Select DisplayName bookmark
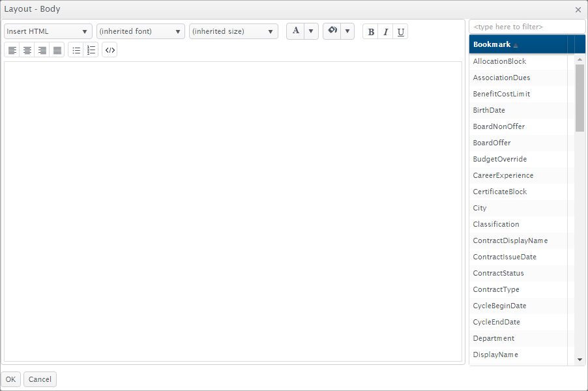Image resolution: width=588 pixels, height=391 pixels. (518, 355)
